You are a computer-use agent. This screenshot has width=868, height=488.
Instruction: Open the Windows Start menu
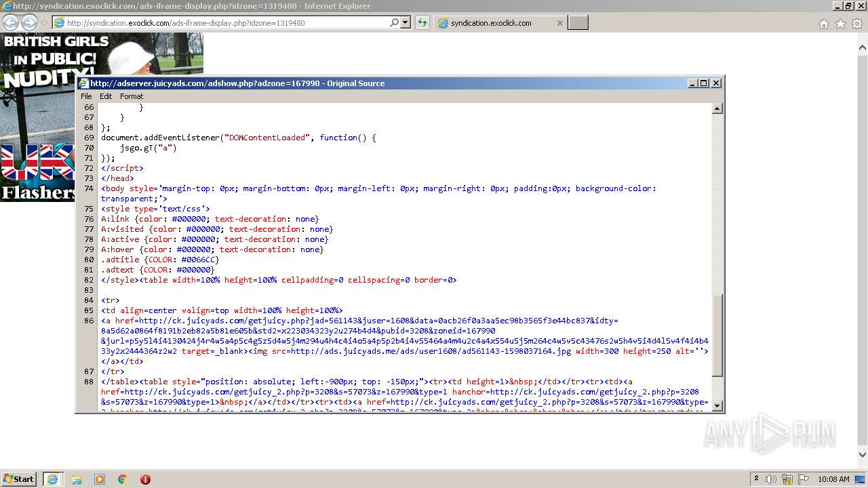click(x=19, y=479)
